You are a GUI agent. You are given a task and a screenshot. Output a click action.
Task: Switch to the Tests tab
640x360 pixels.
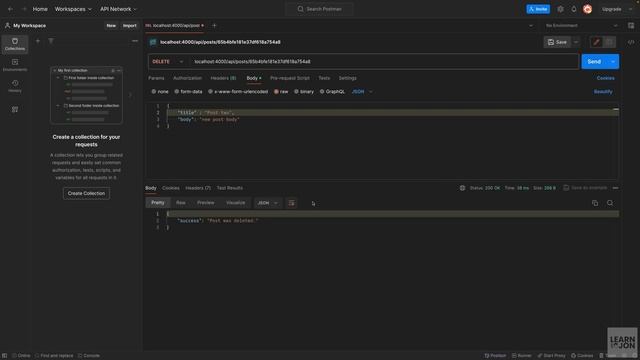(x=324, y=78)
